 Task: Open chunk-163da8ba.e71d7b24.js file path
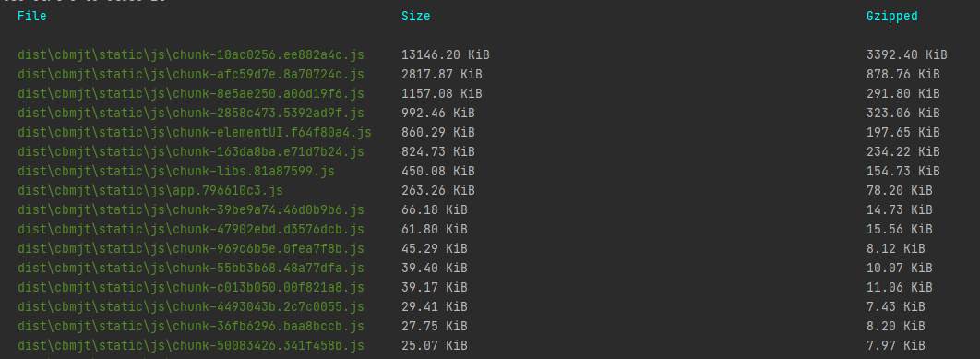tap(191, 152)
